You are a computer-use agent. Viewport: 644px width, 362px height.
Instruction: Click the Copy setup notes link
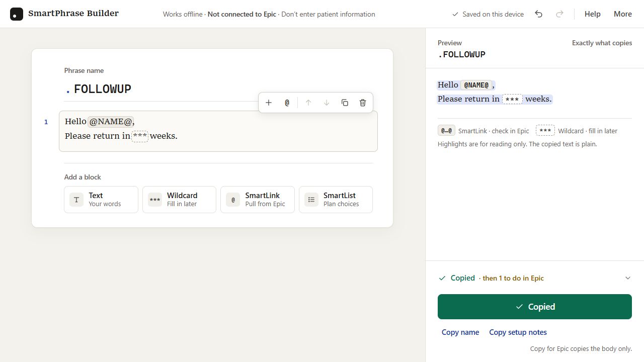[518, 332]
